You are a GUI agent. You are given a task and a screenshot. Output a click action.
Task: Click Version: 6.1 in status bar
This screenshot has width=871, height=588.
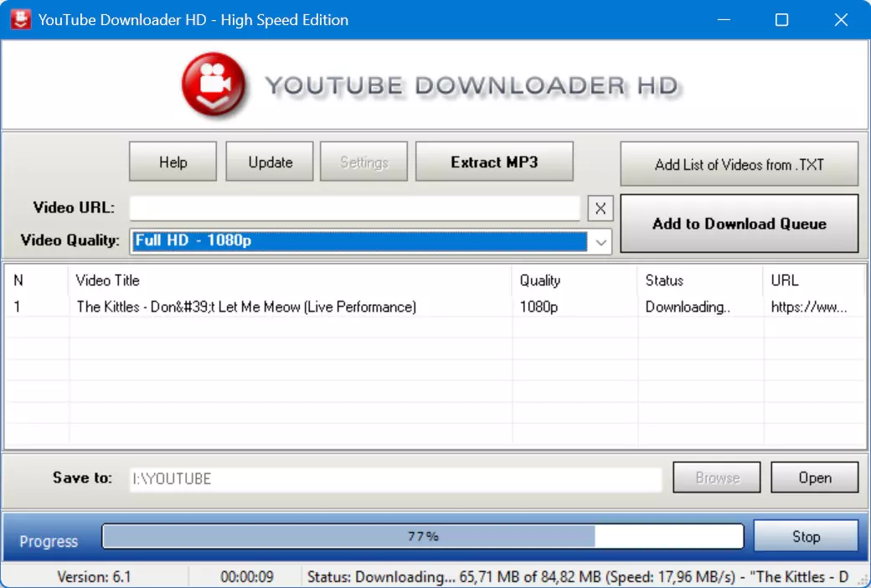94,577
